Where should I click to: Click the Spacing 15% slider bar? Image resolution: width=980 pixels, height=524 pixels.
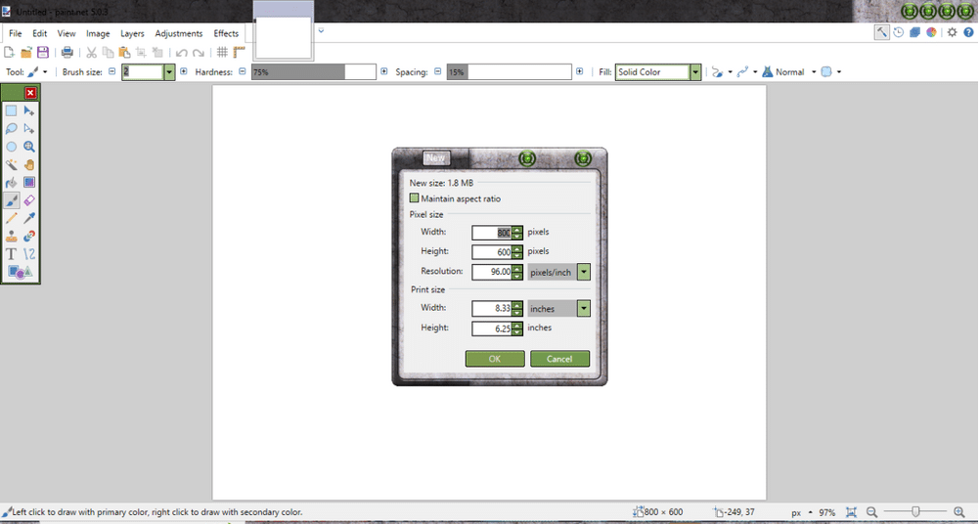click(x=510, y=71)
